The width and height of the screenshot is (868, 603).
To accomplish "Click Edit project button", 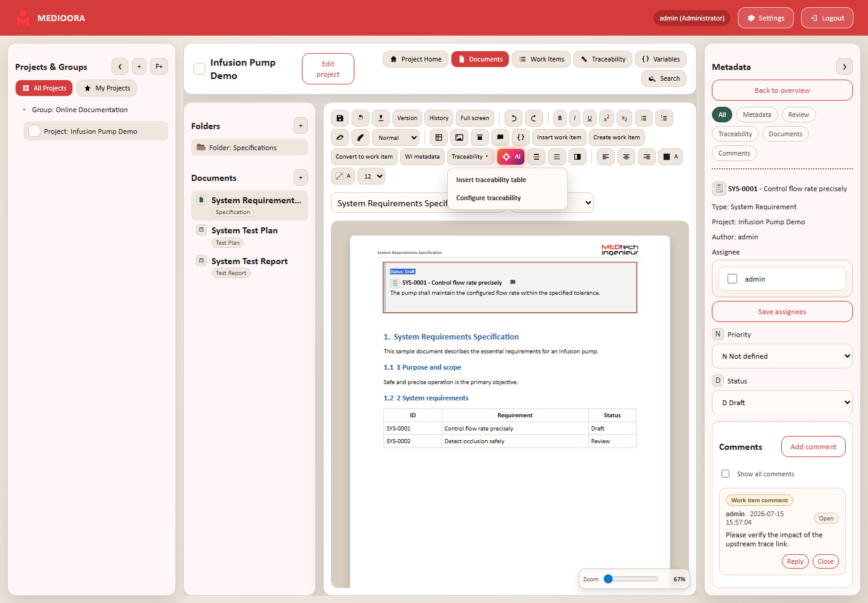I will coord(328,69).
